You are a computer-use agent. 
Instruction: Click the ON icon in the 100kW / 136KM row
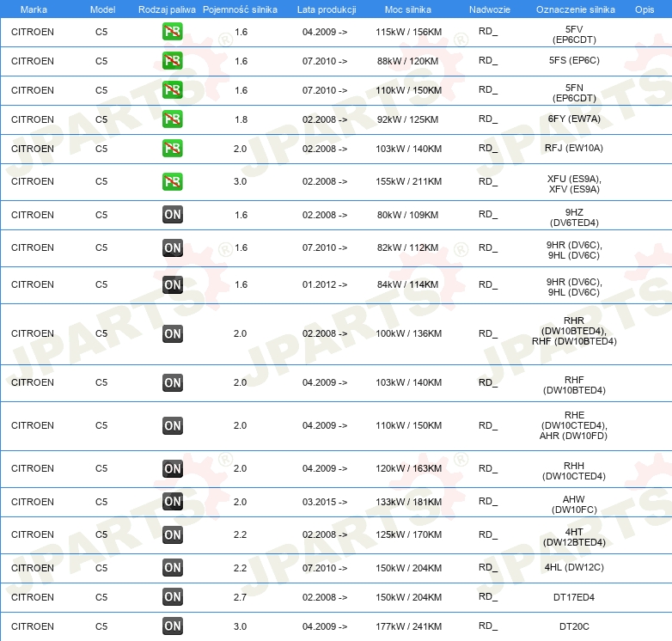172,333
